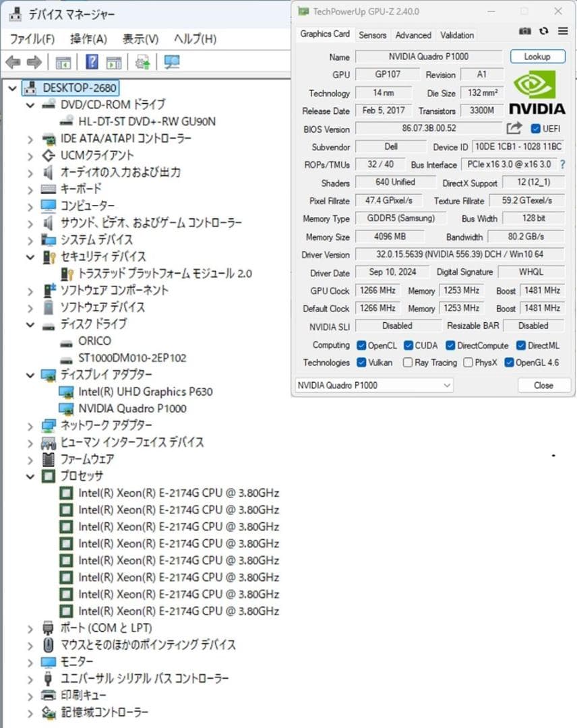This screenshot has width=577, height=728.
Task: Click the Lookup button
Action: [537, 57]
